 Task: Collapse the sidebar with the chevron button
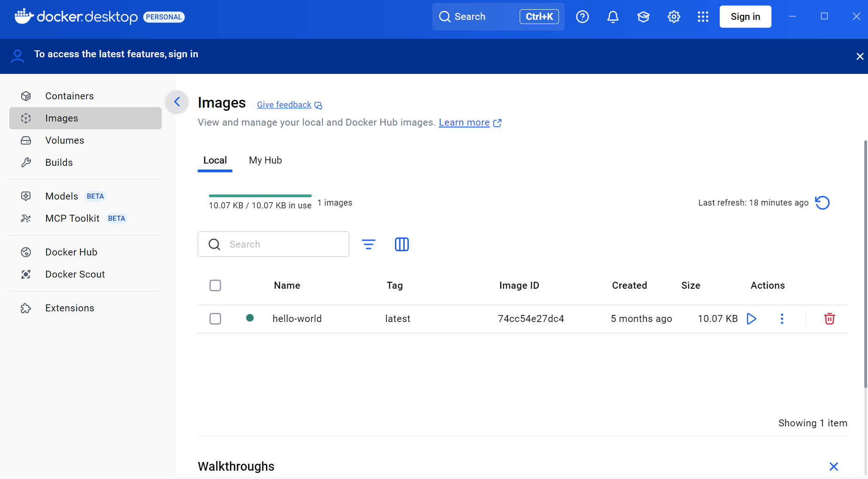tap(177, 102)
